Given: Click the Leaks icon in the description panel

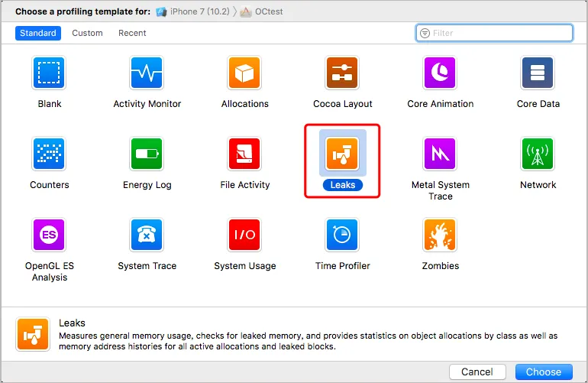Looking at the screenshot, I should 33,334.
